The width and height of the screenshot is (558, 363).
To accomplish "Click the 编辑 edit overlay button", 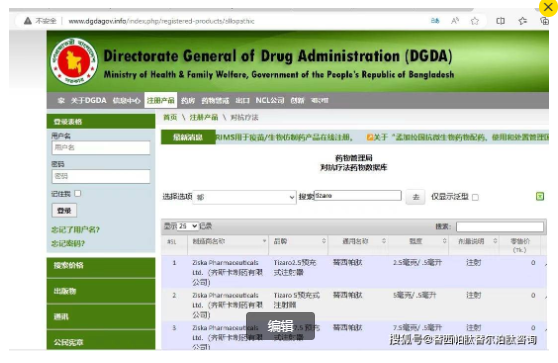I will 280,326.
